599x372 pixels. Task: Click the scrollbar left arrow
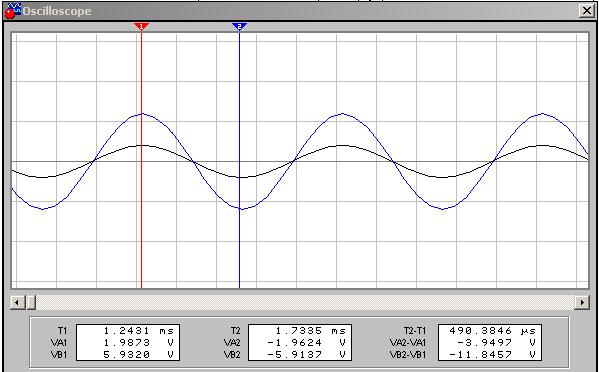click(x=17, y=302)
